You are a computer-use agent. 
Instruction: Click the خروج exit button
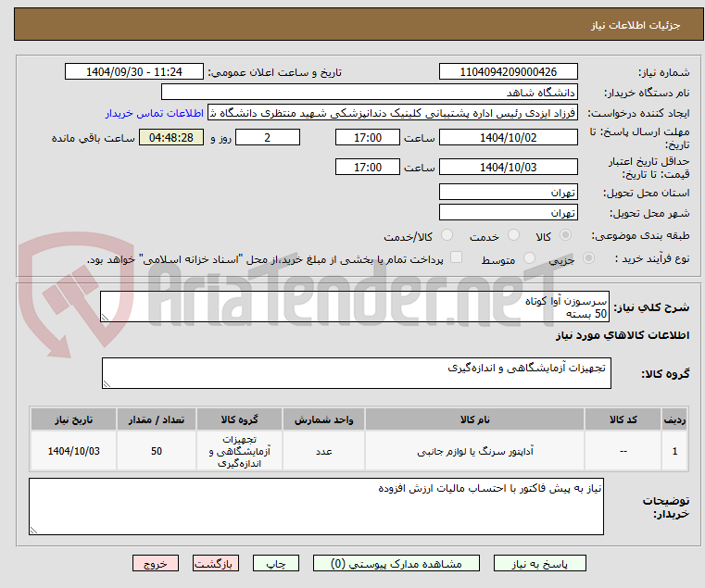click(x=156, y=563)
